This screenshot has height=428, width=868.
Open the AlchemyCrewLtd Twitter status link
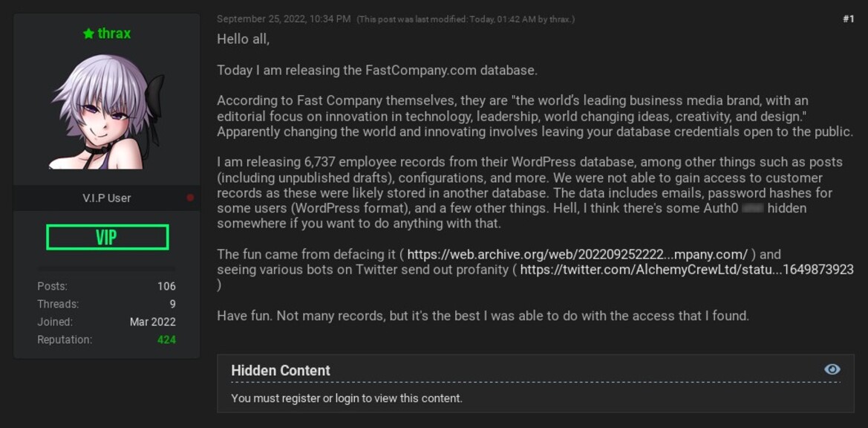pos(686,270)
